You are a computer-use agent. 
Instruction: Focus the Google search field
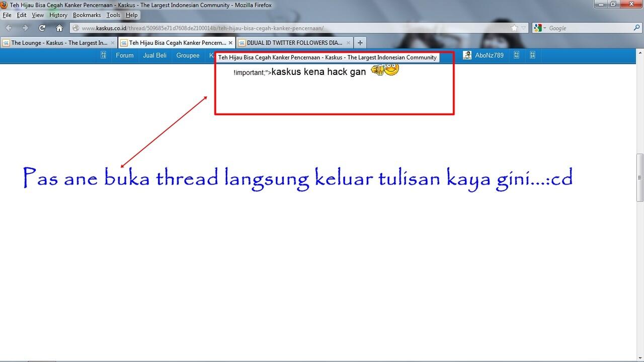coord(590,28)
